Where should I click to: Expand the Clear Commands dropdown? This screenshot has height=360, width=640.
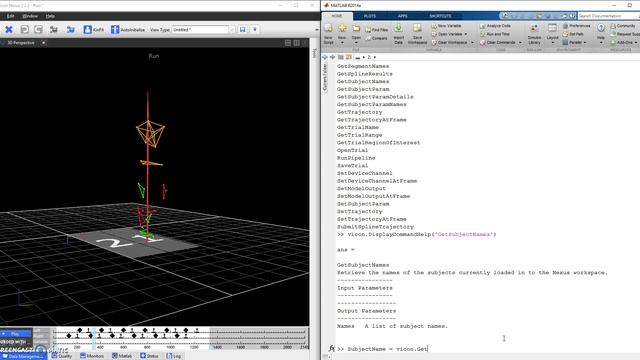(x=520, y=42)
